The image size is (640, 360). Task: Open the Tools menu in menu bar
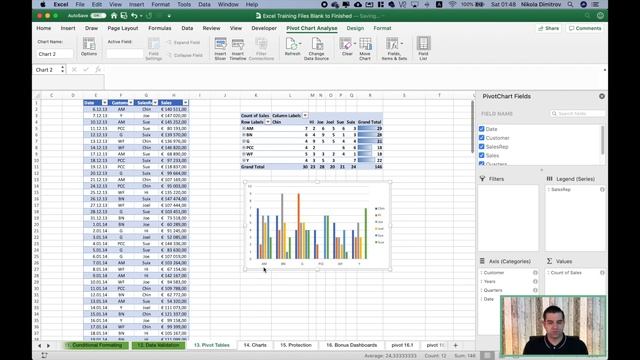tap(184, 4)
